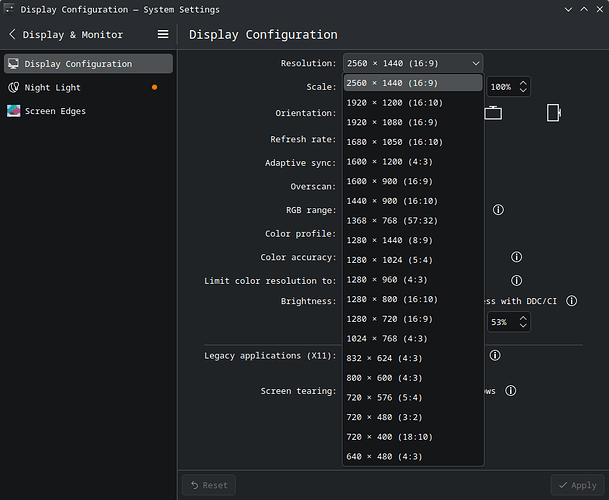Open the hamburger menu in the sidebar header
609x500 pixels.
(163, 34)
